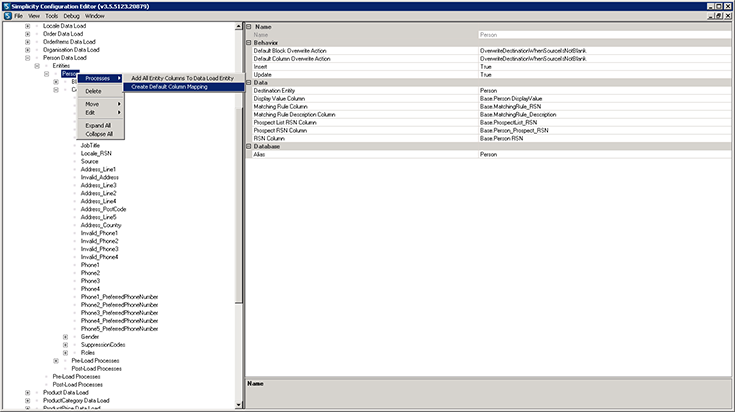
Task: Click the Name property value field
Action: 604,35
